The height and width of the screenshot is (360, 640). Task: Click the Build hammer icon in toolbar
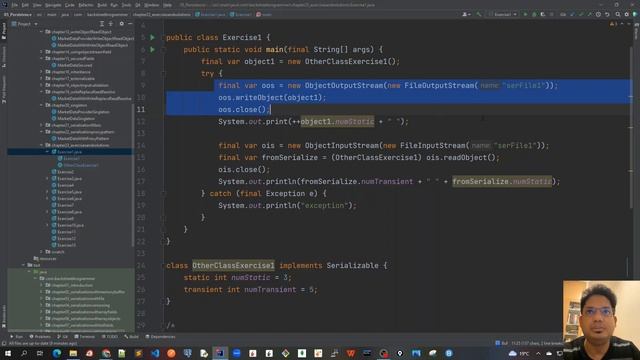tap(478, 14)
